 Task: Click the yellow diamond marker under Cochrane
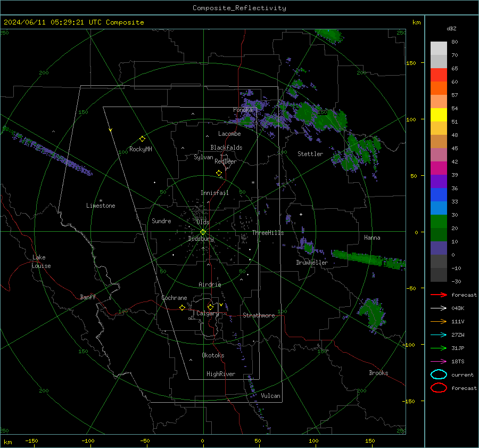(183, 308)
